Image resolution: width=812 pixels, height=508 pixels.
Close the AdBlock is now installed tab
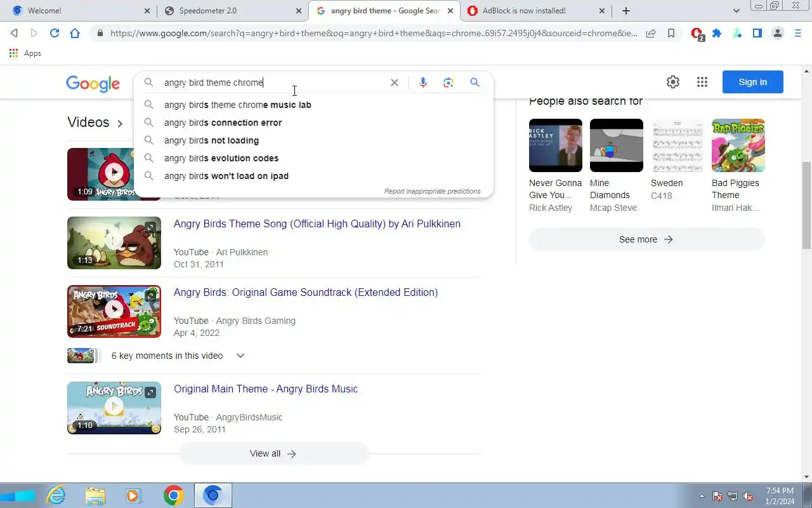point(602,11)
